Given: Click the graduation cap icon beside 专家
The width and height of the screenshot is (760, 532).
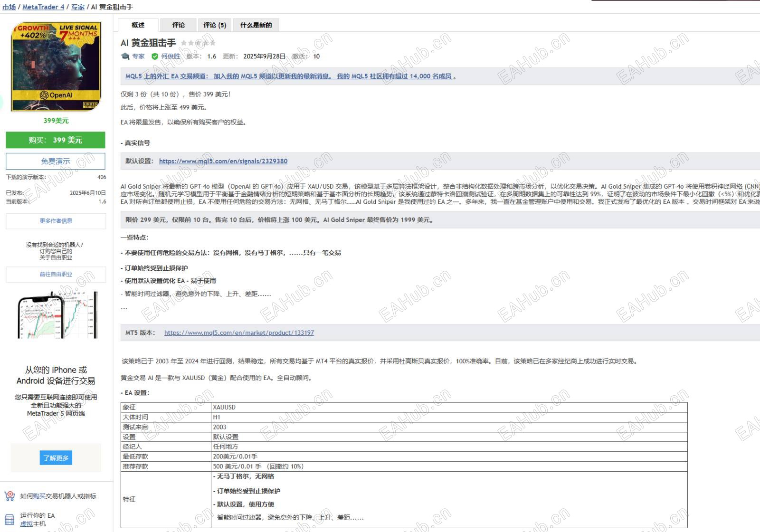Looking at the screenshot, I should 125,56.
